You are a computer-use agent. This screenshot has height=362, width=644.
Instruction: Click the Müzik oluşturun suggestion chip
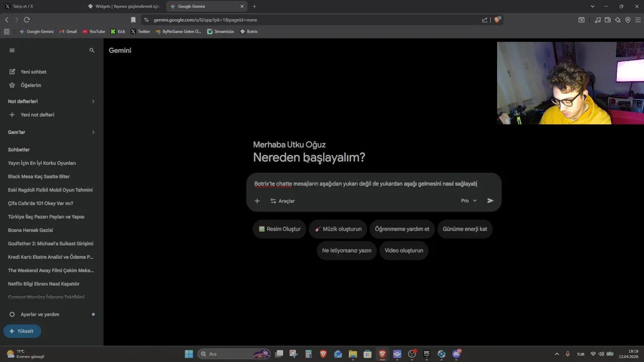338,229
